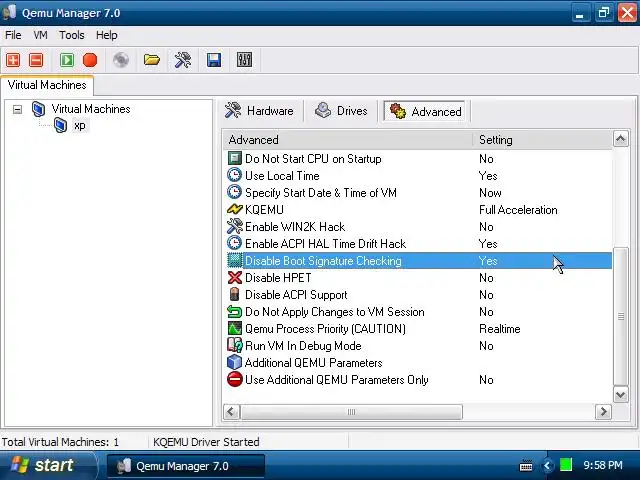Open the Help menu
The image size is (640, 480).
point(107,36)
